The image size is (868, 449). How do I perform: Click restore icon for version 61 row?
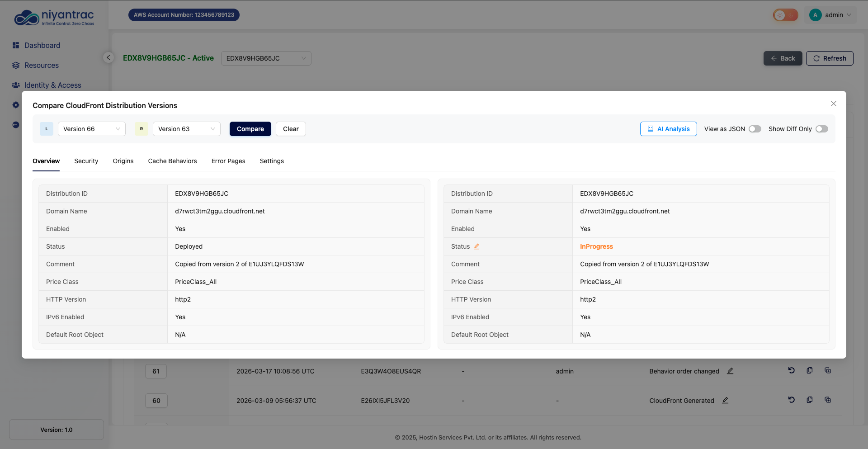pos(791,370)
